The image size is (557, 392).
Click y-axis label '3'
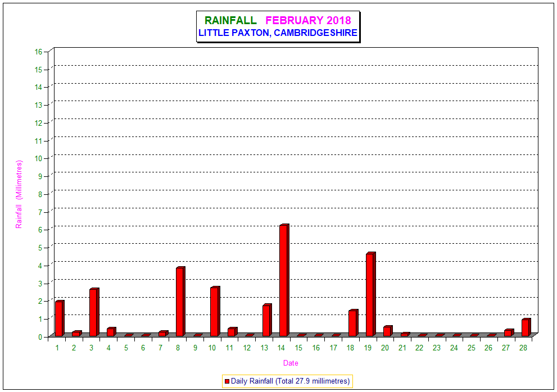click(40, 284)
